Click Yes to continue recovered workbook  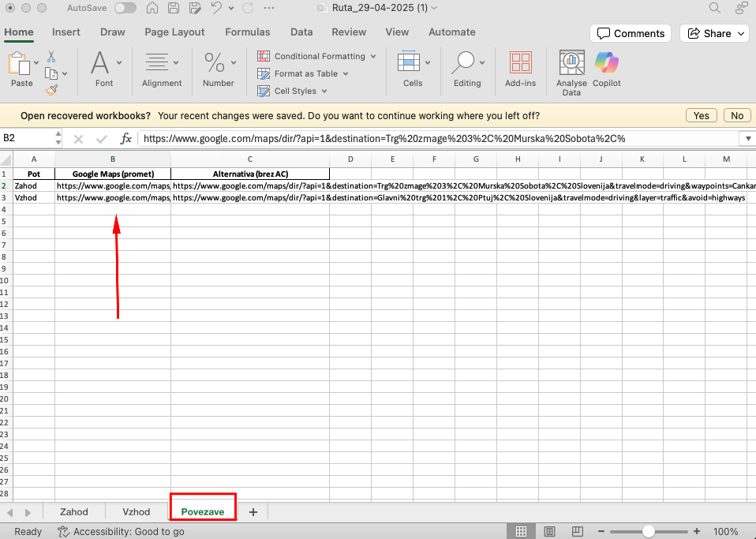point(701,115)
